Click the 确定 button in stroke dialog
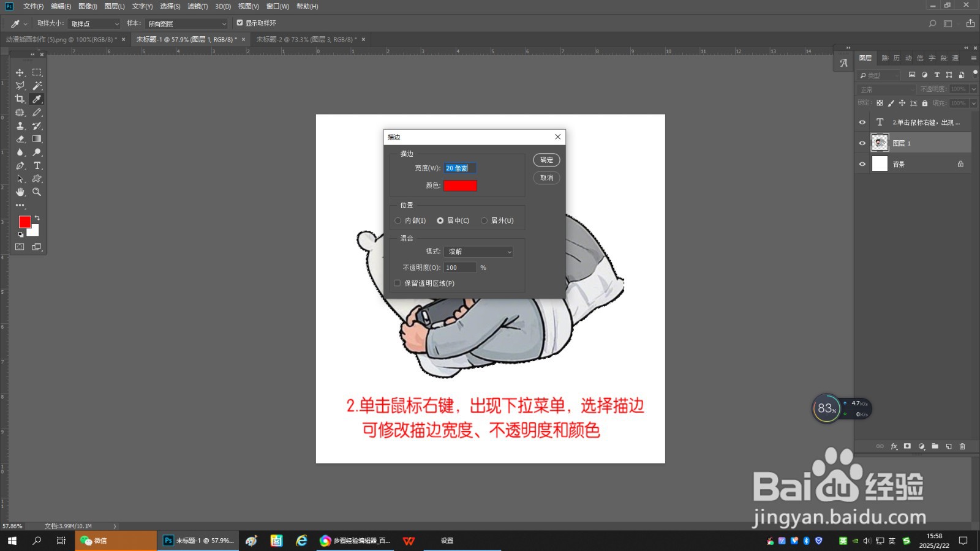Screen dimensions: 980x551 click(546, 160)
